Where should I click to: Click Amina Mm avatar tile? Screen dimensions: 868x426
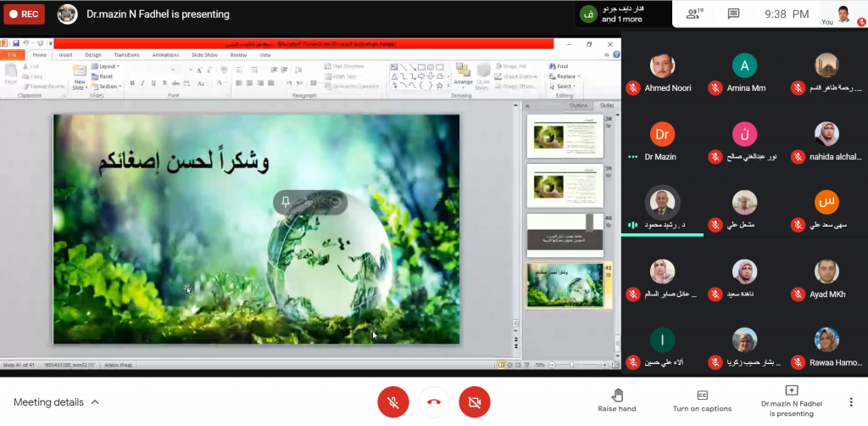point(744,66)
